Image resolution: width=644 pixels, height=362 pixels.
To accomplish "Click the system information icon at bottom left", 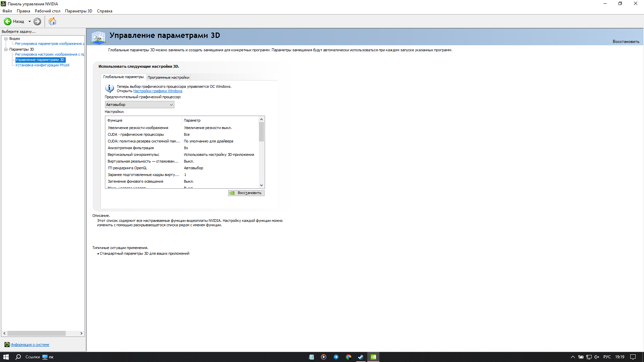I will pyautogui.click(x=7, y=345).
